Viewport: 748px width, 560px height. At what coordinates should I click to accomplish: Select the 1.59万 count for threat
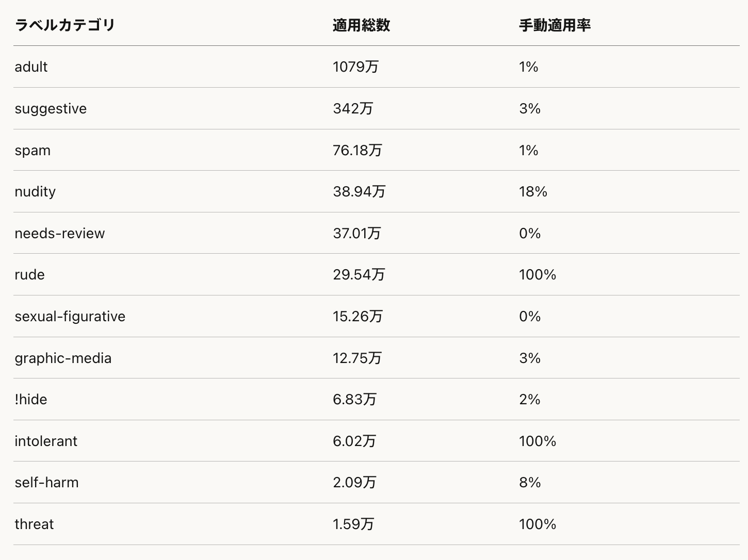(x=353, y=524)
